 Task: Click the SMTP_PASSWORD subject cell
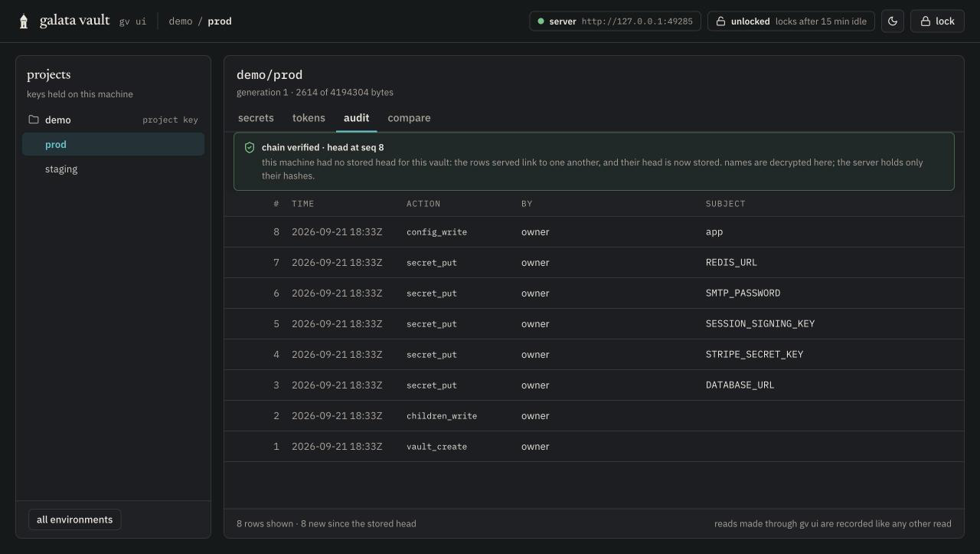pyautogui.click(x=743, y=293)
